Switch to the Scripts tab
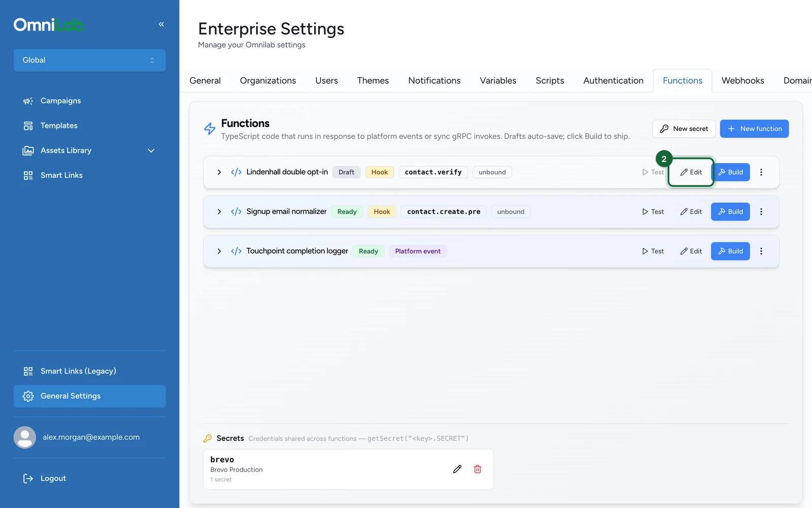Viewport: 812px width, 508px height. (x=550, y=81)
